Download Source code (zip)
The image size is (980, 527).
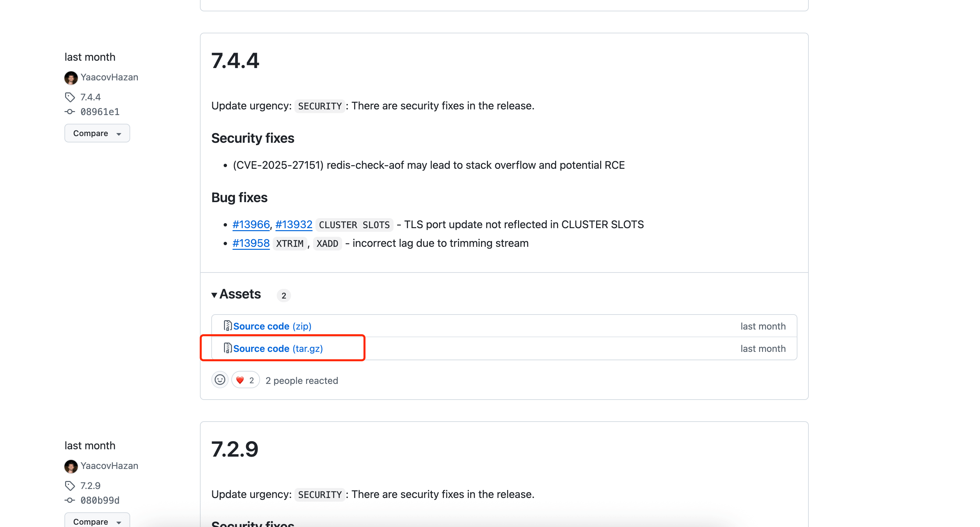(272, 326)
